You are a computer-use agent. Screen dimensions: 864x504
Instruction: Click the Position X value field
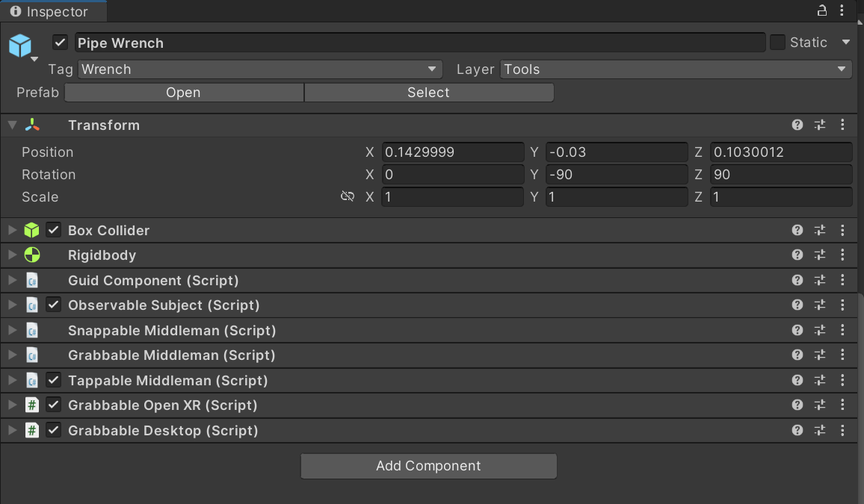[452, 152]
